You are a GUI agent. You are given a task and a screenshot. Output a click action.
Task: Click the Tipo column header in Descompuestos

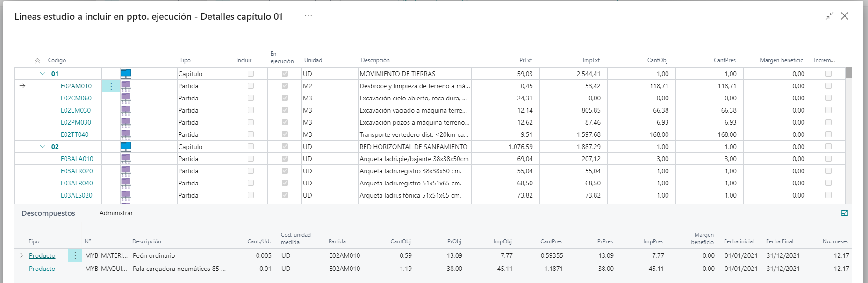[34, 241]
